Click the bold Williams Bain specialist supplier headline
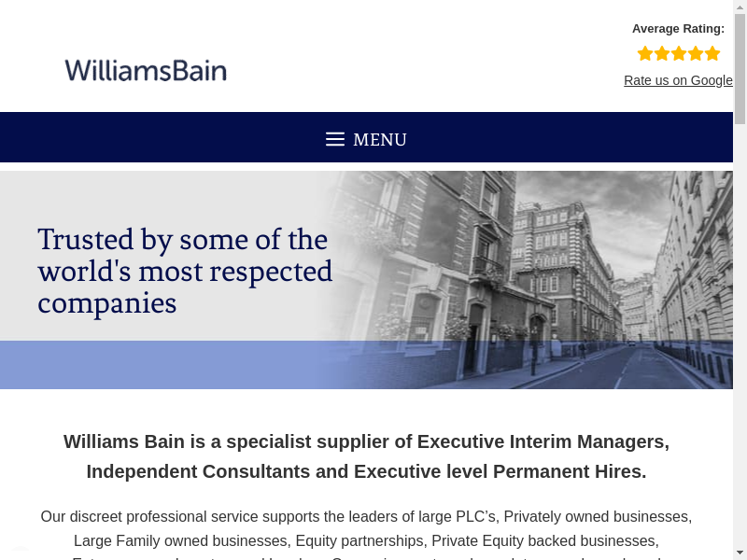747x560 pixels. tap(366, 456)
